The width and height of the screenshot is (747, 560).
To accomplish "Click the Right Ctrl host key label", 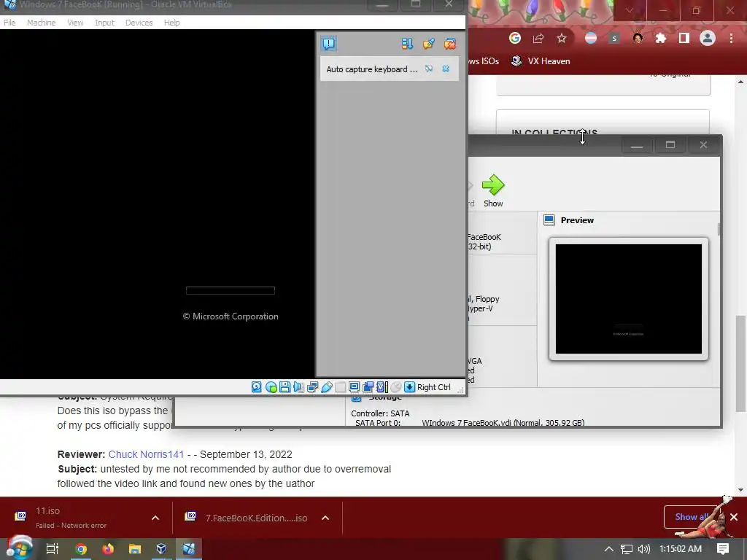I will (433, 387).
